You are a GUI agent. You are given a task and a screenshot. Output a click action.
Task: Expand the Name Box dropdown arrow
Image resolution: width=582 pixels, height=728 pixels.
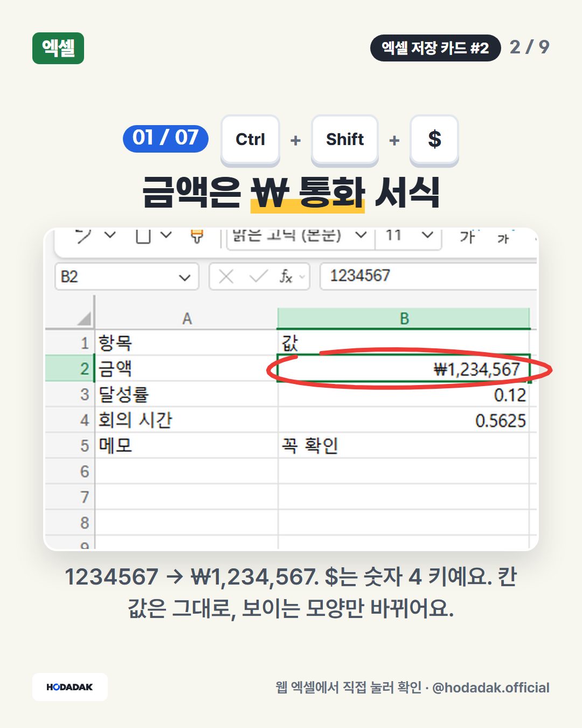click(184, 277)
